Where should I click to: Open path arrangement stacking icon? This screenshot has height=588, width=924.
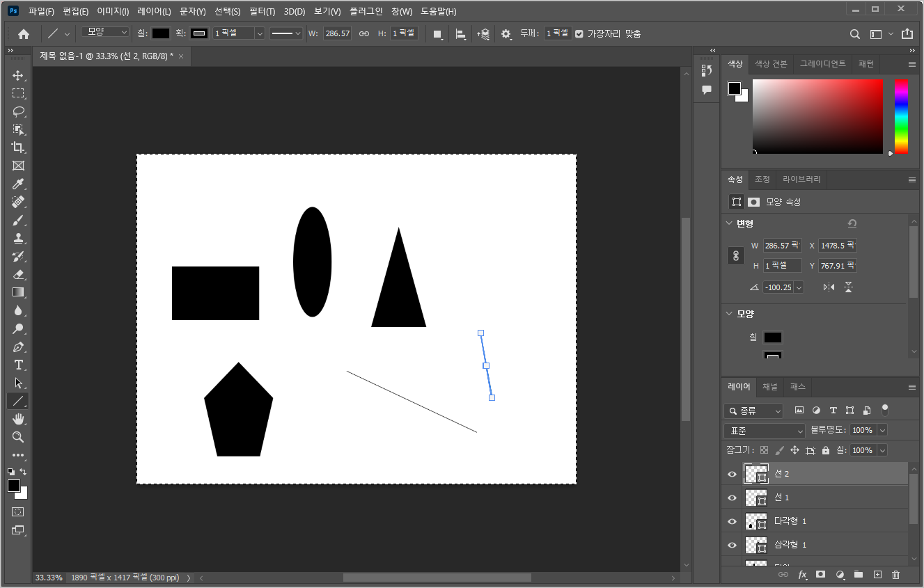pyautogui.click(x=483, y=33)
